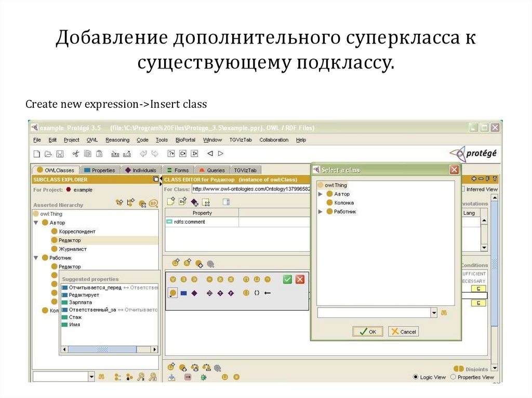Delete class icon in Asserted Hierarchy header
Screen dimensions: 532x398
click(x=142, y=203)
